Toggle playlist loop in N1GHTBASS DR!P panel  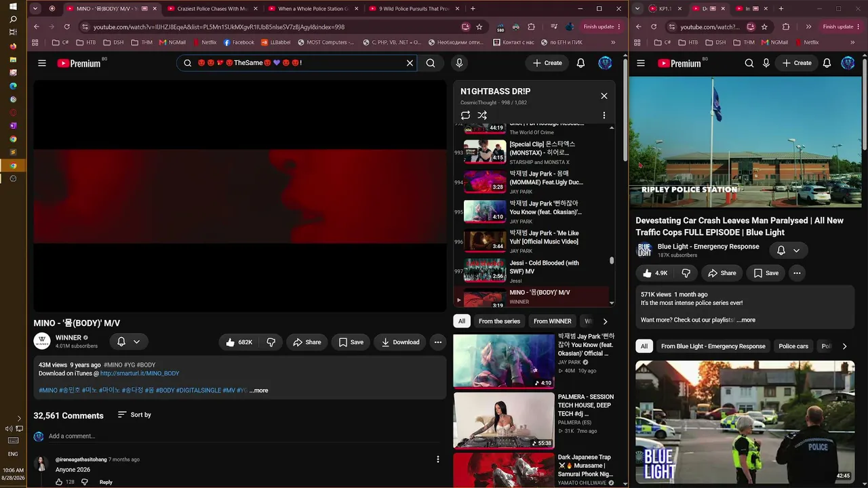pos(465,115)
